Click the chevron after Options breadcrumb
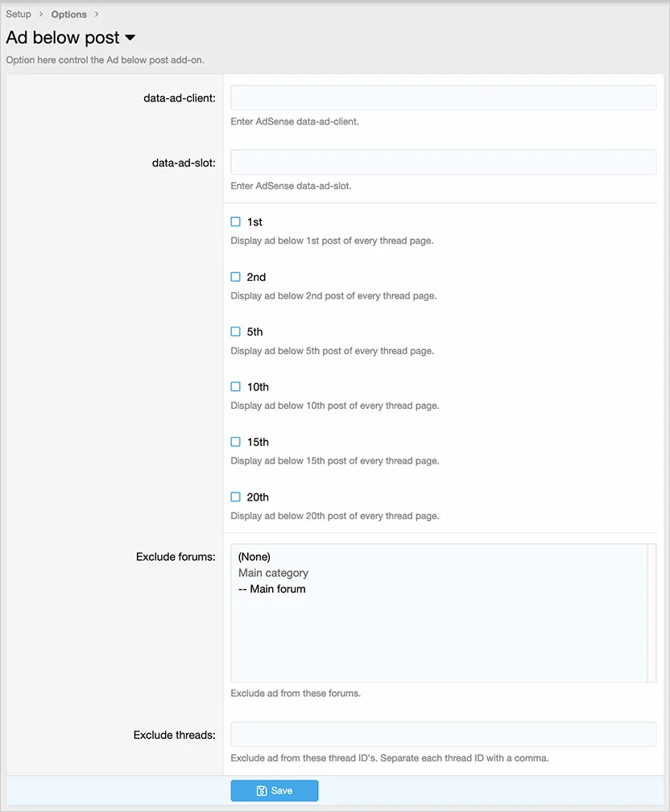The width and height of the screenshot is (670, 812). tap(97, 14)
